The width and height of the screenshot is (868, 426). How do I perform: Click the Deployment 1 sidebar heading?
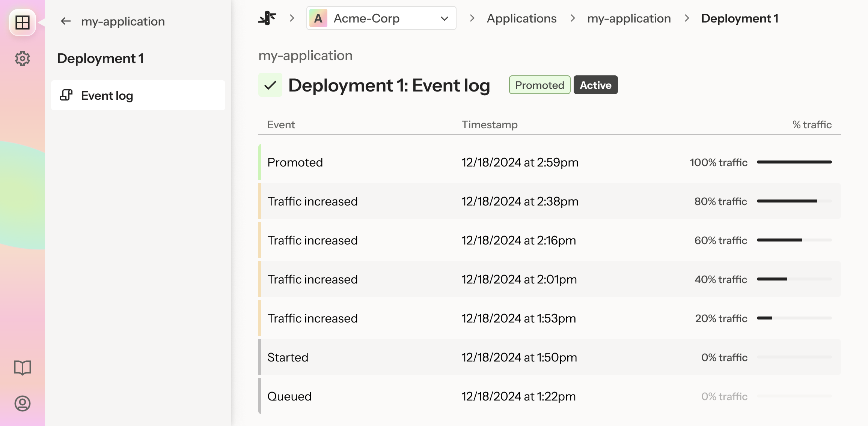(101, 58)
